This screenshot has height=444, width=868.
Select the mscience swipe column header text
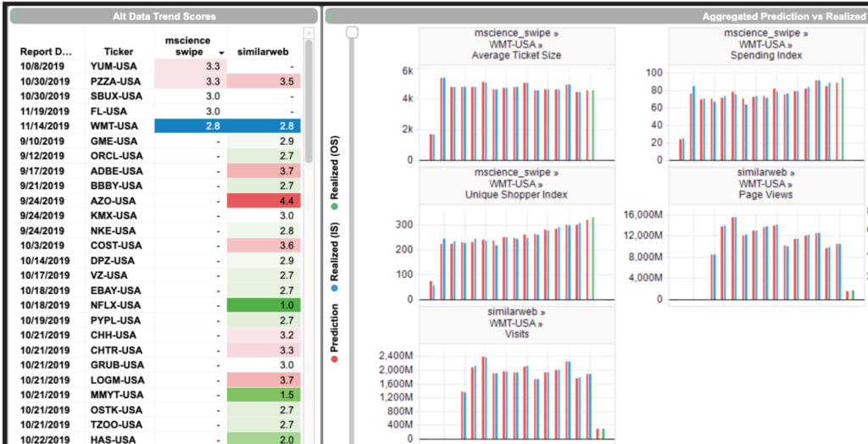click(x=188, y=46)
